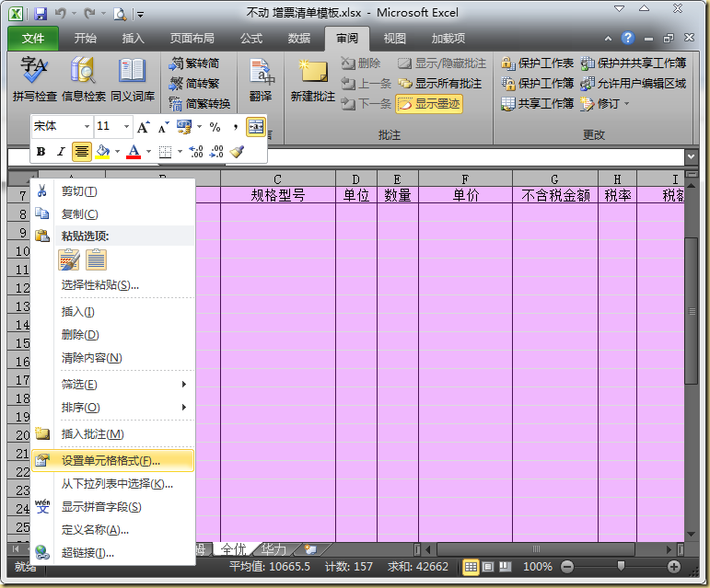Convert with 简转繁

tap(194, 84)
